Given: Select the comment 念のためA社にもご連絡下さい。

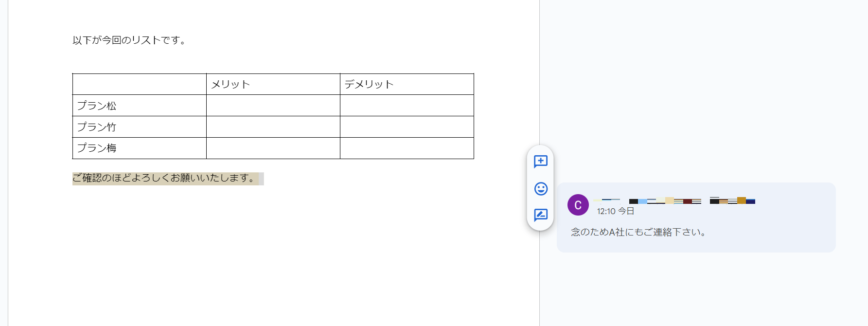Looking at the screenshot, I should (638, 232).
